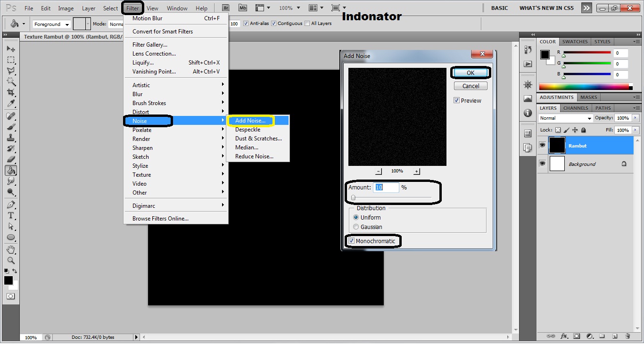644x344 pixels.
Task: Choose Add Noise from the Noise submenu
Action: (x=250, y=121)
